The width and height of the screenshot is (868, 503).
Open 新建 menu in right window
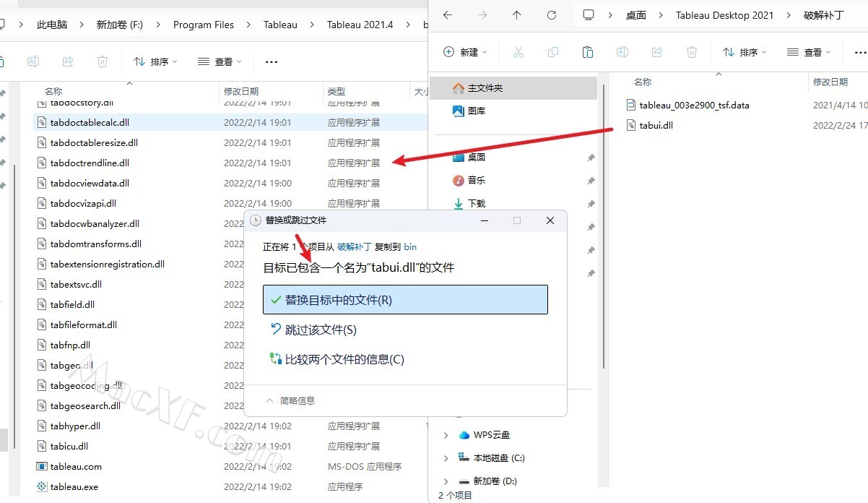pos(465,52)
